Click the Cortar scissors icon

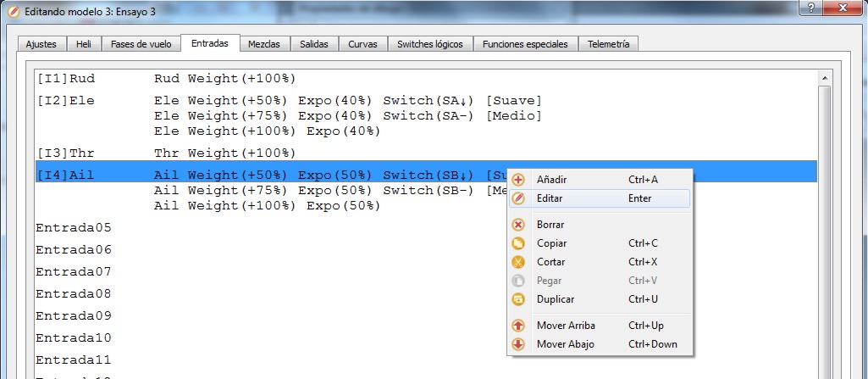519,262
